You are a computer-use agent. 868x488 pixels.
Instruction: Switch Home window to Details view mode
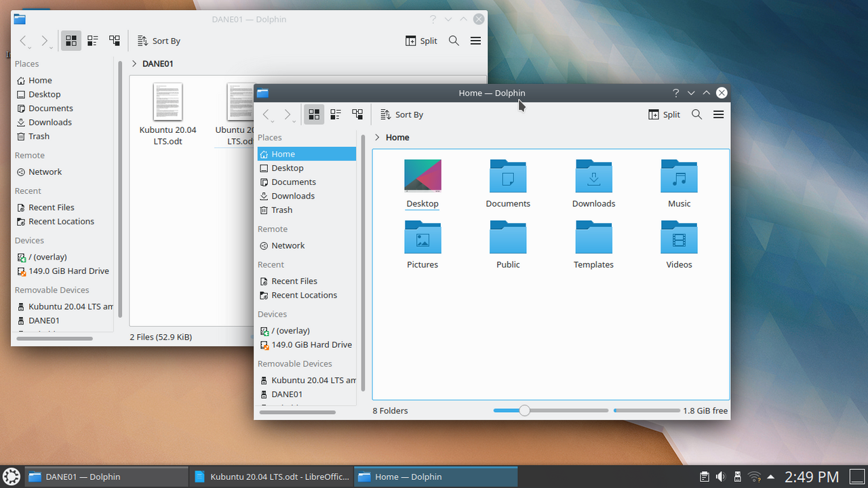(357, 115)
